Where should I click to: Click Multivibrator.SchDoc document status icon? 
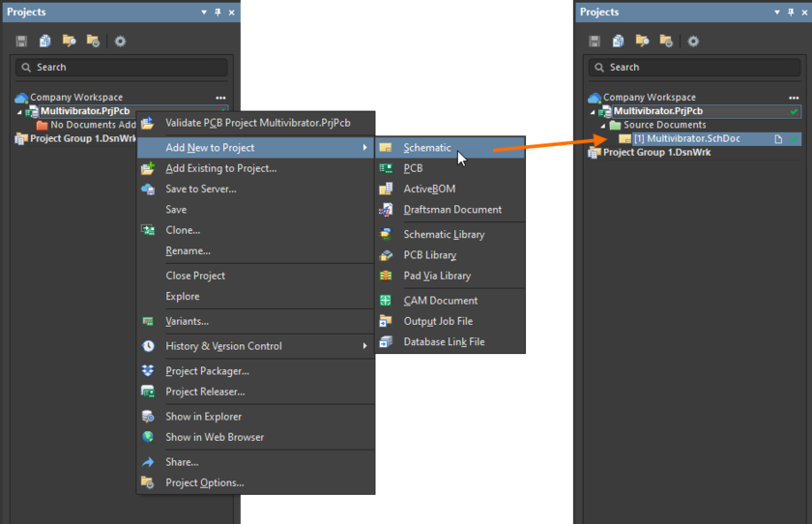(x=778, y=139)
